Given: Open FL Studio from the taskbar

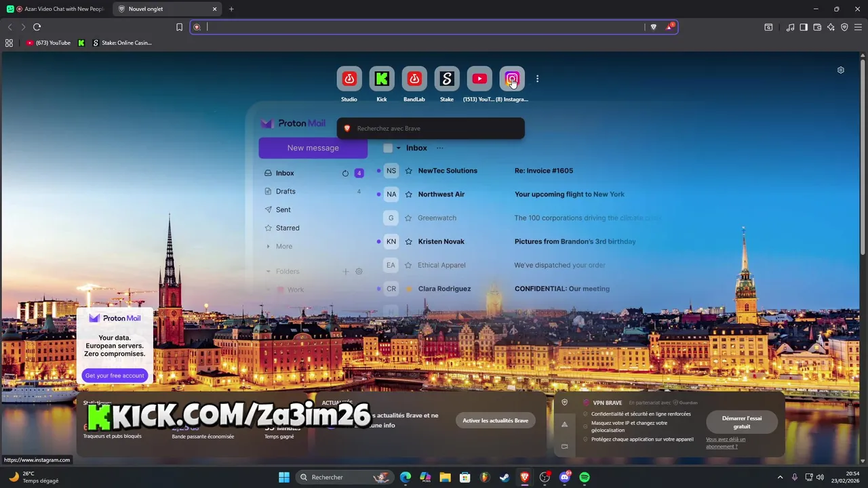Looking at the screenshot, I should coord(485,477).
